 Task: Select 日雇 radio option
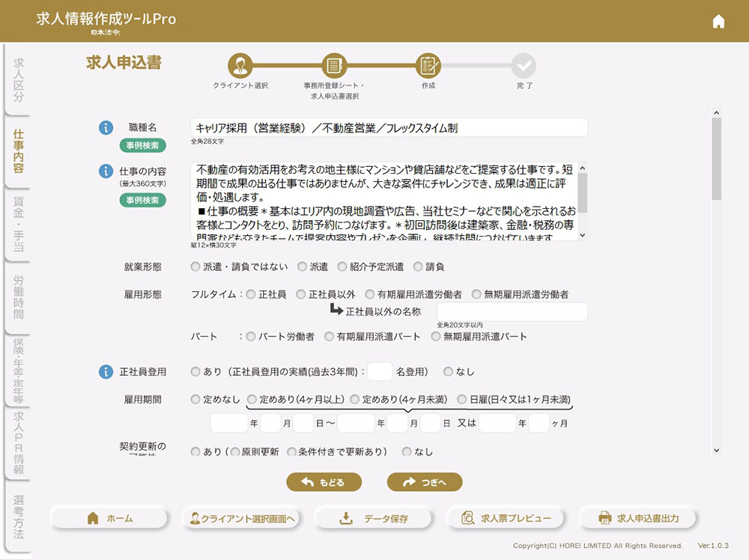(461, 399)
